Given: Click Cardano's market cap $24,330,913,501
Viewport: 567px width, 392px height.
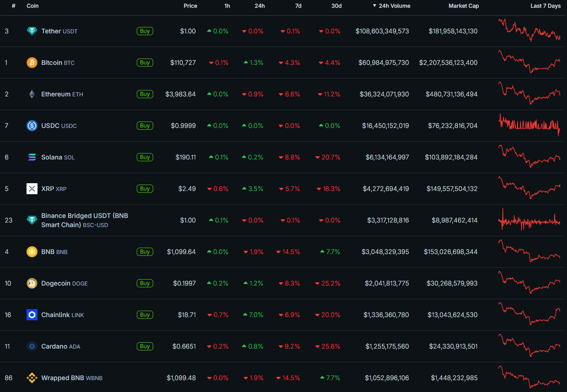Looking at the screenshot, I should (453, 346).
